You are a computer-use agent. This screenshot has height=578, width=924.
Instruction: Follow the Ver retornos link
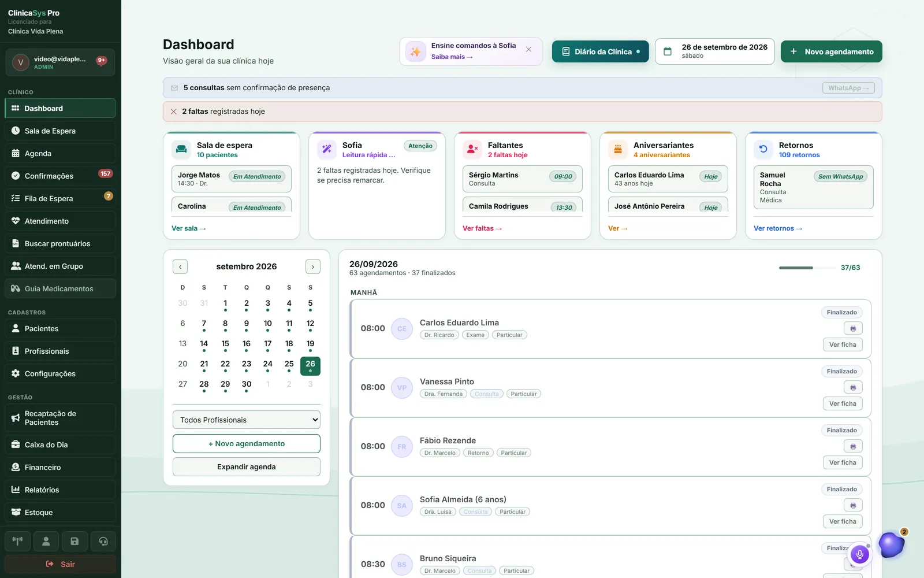[778, 228]
